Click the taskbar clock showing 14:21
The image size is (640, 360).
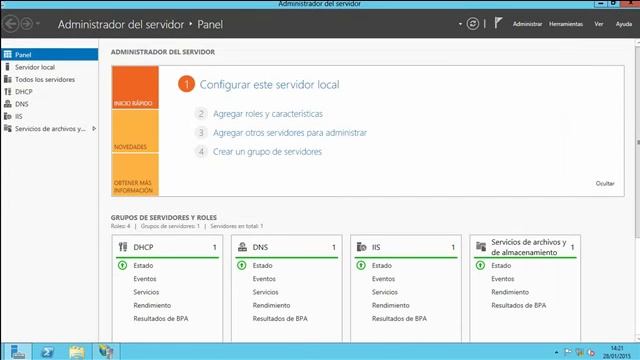pyautogui.click(x=617, y=352)
